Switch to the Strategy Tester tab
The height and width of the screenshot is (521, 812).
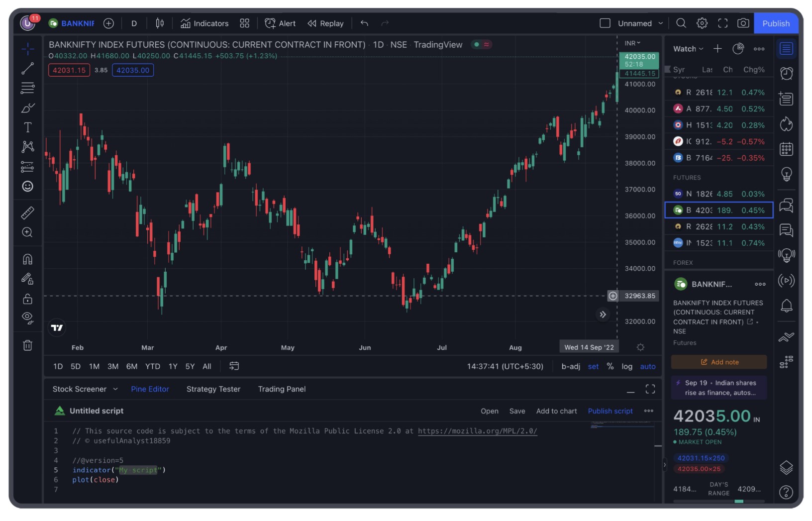point(213,389)
